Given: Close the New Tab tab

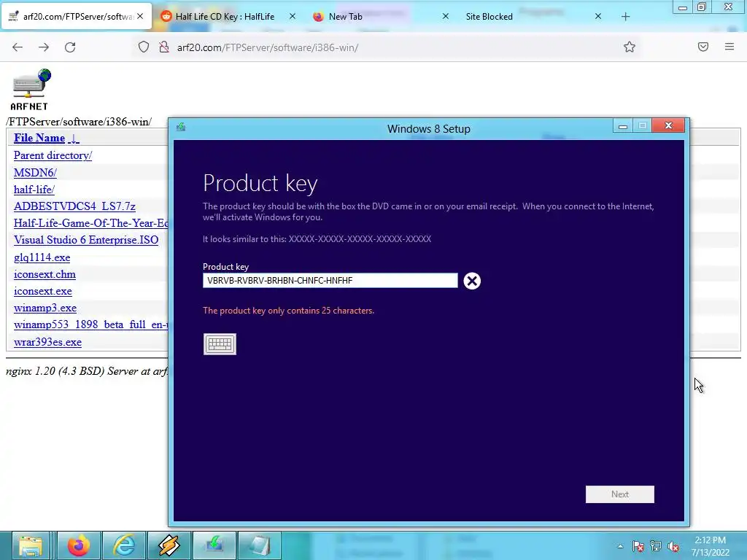Looking at the screenshot, I should [446, 16].
